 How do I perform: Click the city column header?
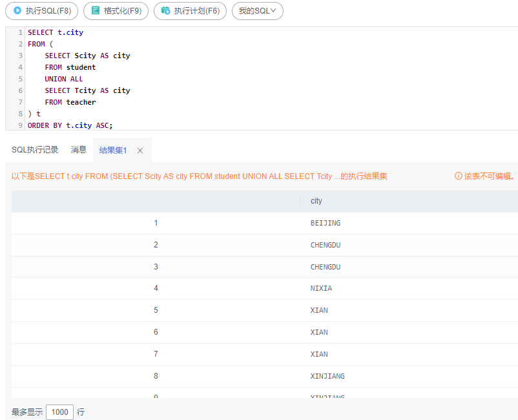(x=316, y=201)
